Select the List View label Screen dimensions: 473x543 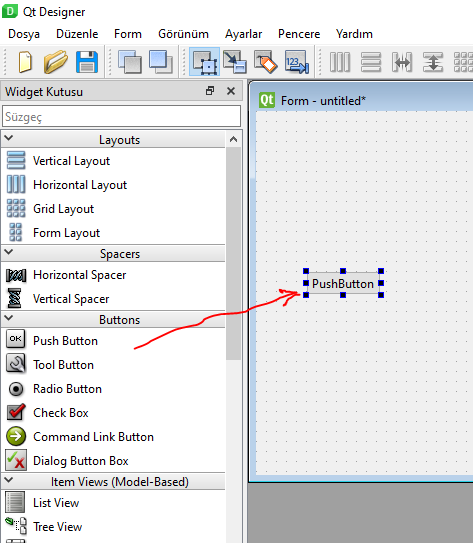56,503
